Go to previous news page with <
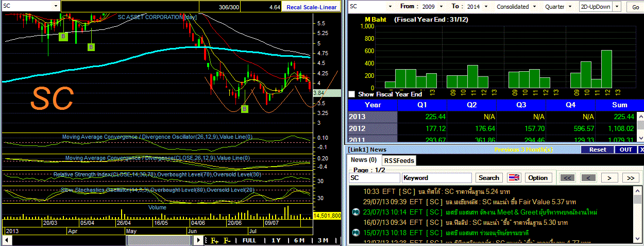 click(588, 177)
